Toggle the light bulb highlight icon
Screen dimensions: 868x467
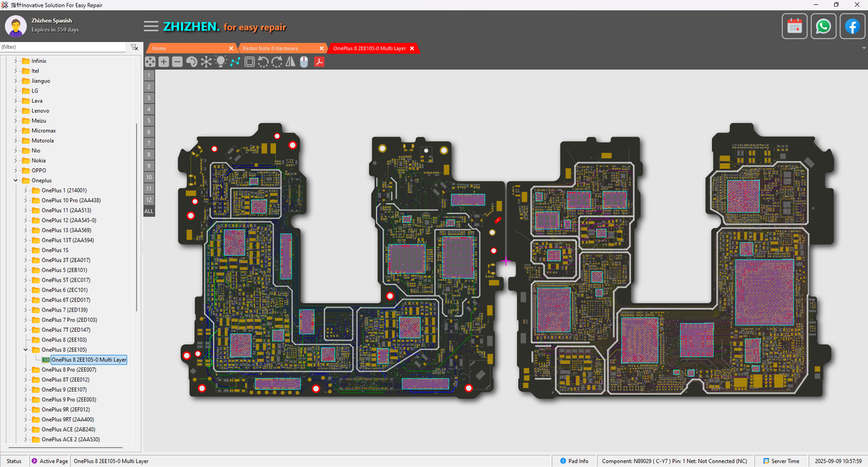(x=220, y=62)
